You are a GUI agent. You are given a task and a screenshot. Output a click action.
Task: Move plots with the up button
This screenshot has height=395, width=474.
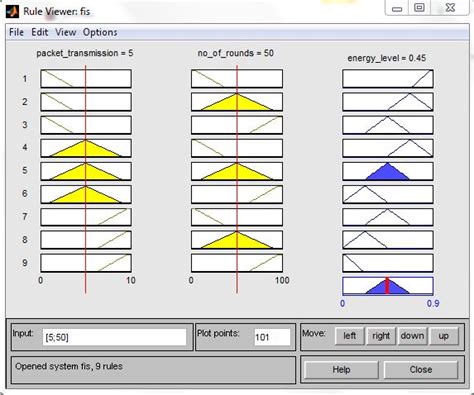click(443, 336)
